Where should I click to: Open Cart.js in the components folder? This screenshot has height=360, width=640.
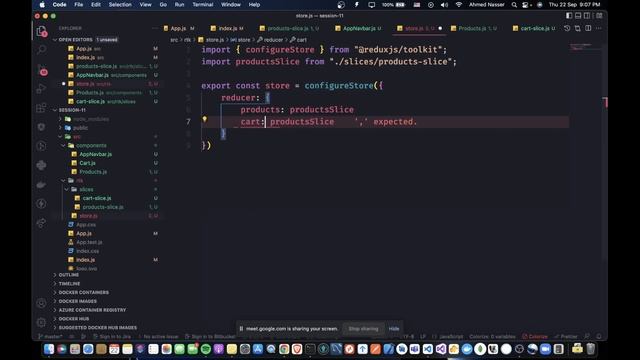click(x=87, y=163)
